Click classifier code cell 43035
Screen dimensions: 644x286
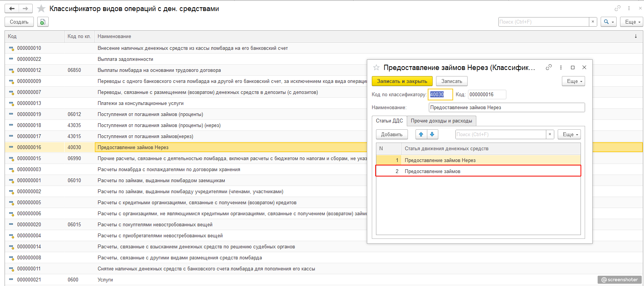click(74, 125)
